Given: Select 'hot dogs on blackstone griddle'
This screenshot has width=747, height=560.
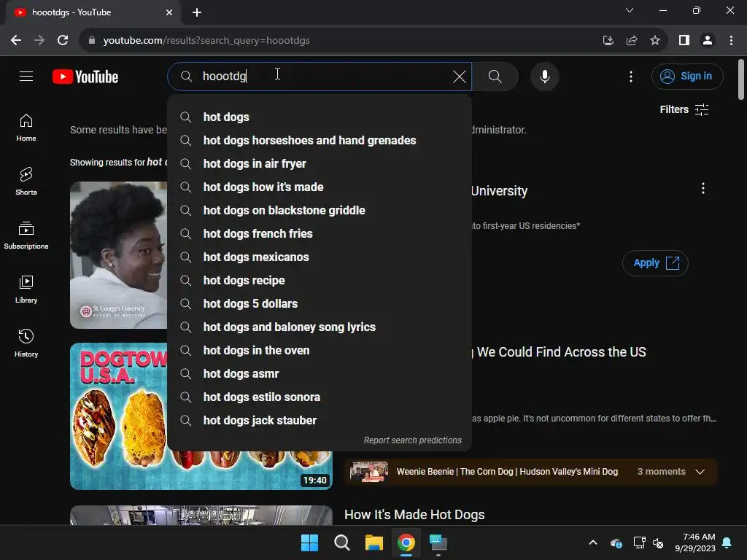Looking at the screenshot, I should (320, 211).
